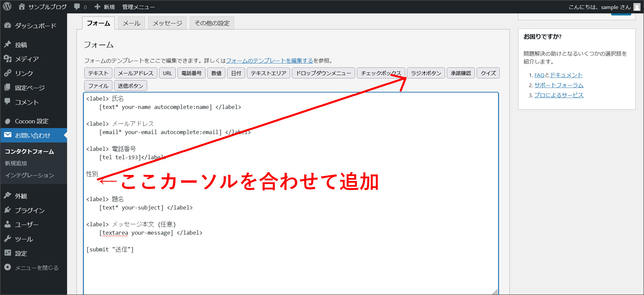Click the WordPress logo icon
The width and height of the screenshot is (644, 295).
(x=7, y=6)
